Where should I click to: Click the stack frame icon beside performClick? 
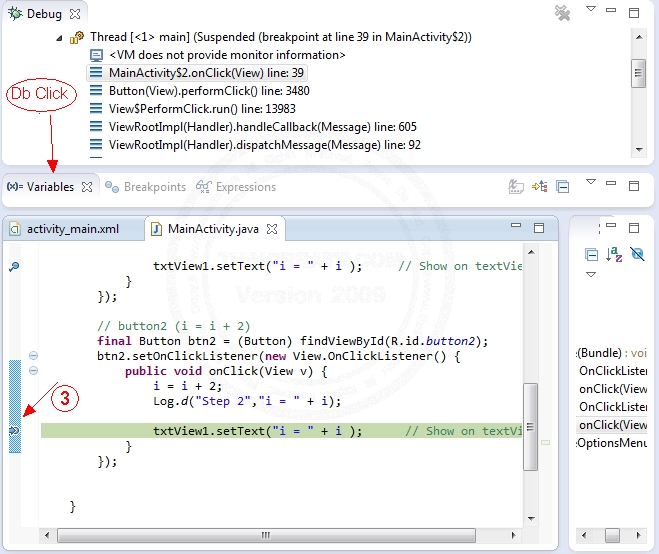(96, 91)
